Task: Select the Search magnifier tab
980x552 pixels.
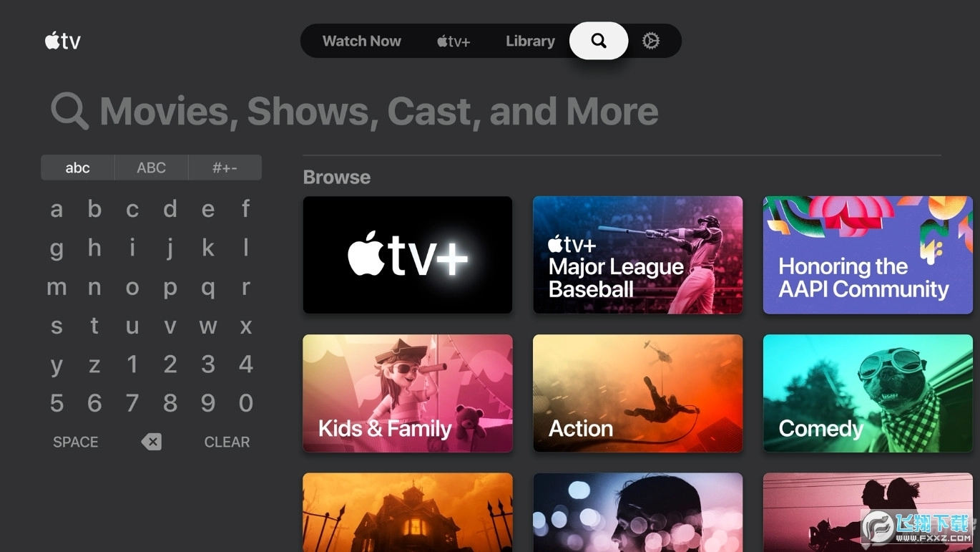Action: click(x=599, y=41)
